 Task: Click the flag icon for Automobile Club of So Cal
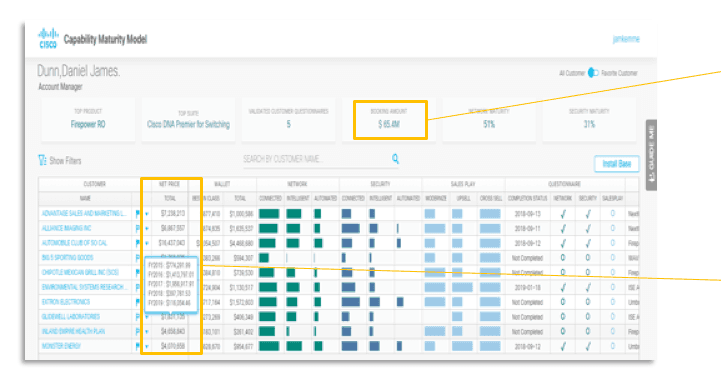pyautogui.click(x=138, y=243)
